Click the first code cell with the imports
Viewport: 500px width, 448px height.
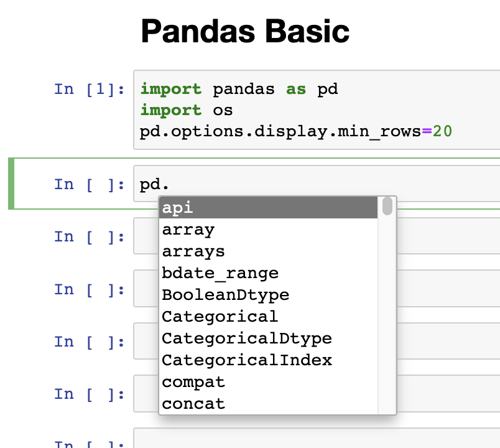click(x=317, y=110)
